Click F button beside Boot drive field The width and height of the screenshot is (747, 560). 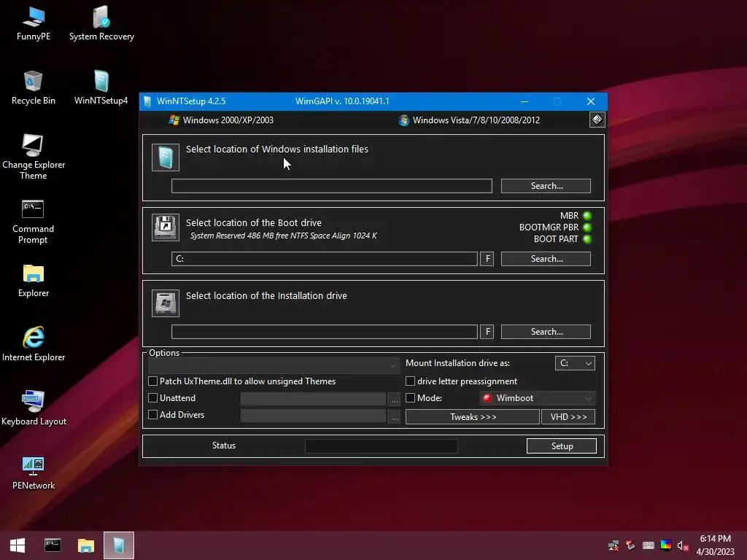coord(487,259)
